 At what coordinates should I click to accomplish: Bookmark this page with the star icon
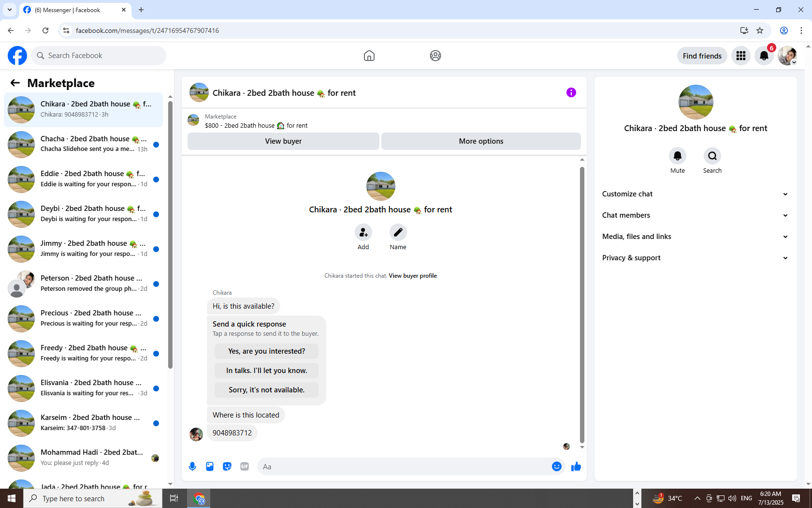pos(760,30)
